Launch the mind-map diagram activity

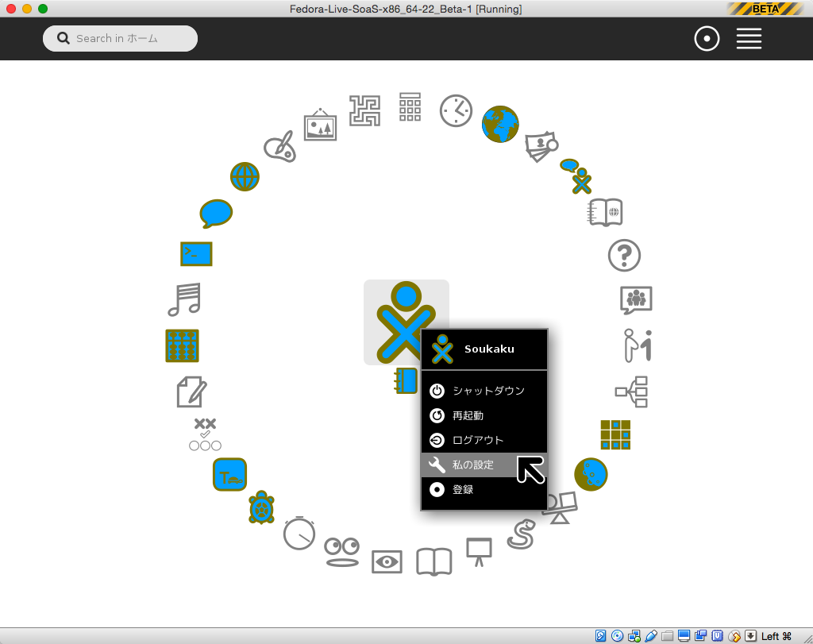click(631, 391)
